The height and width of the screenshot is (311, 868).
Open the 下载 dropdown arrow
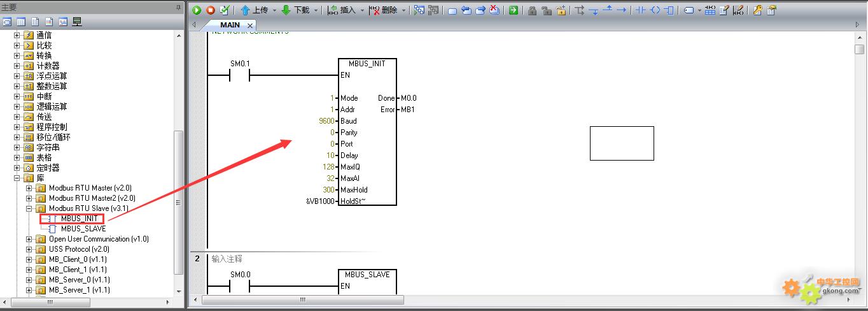(316, 10)
